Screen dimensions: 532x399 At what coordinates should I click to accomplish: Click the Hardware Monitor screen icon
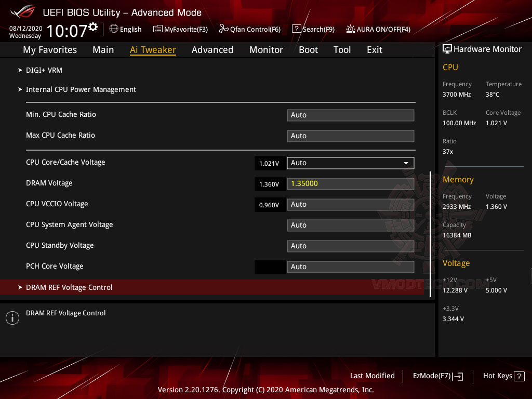447,49
